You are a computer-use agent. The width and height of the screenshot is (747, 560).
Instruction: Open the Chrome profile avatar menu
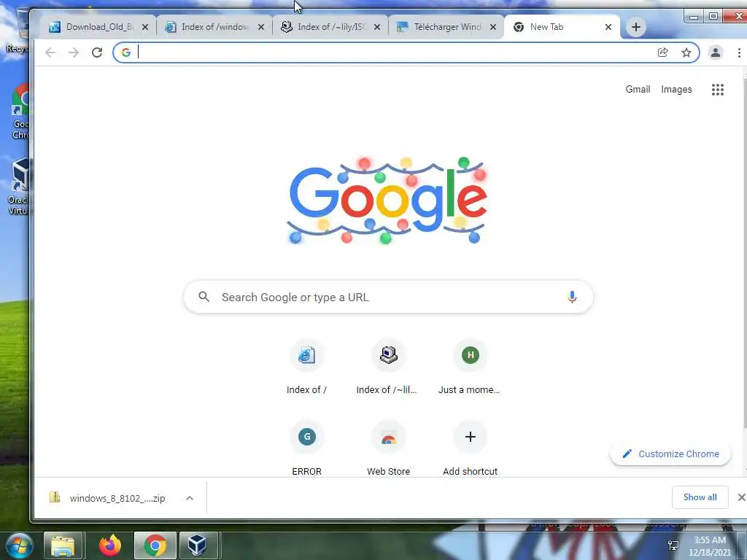point(715,52)
